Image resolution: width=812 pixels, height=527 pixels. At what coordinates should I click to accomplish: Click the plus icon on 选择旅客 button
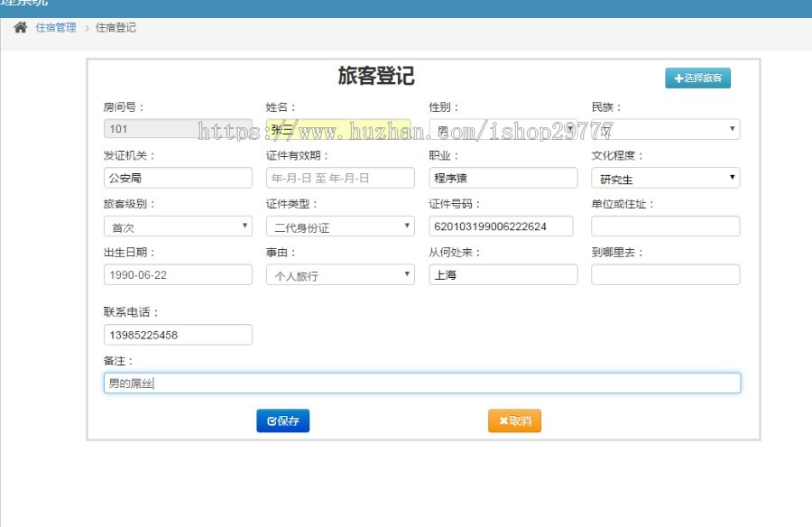[x=678, y=79]
